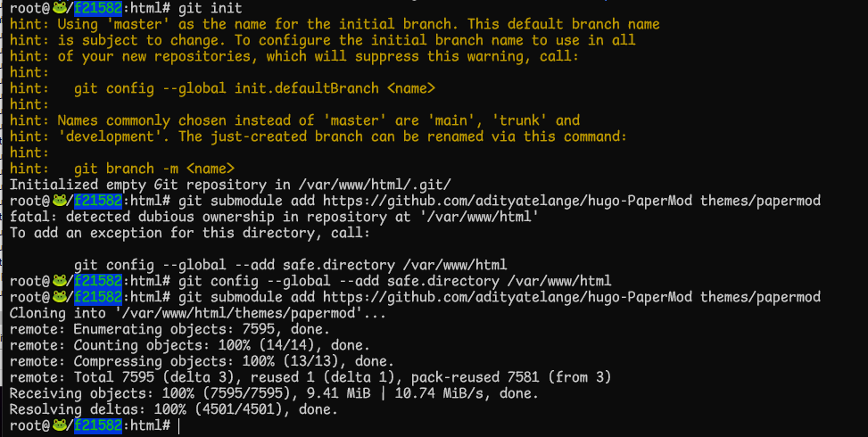
Task: Place the cursor at the final empty prompt
Action: (179, 425)
